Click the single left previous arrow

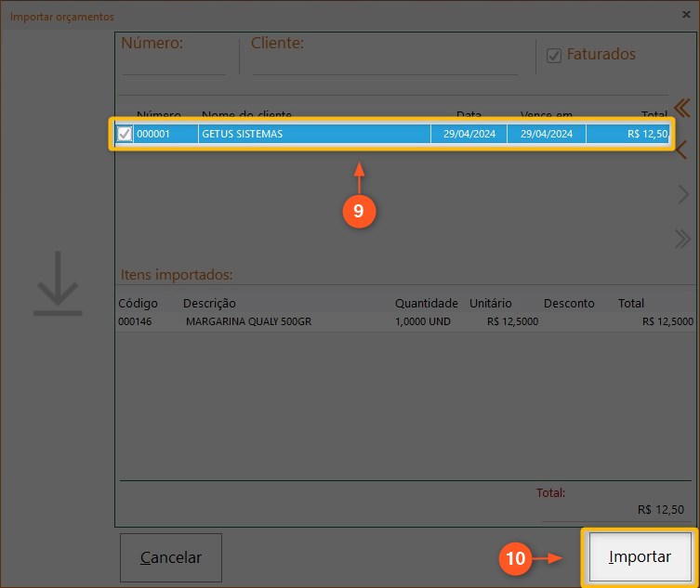[x=681, y=150]
